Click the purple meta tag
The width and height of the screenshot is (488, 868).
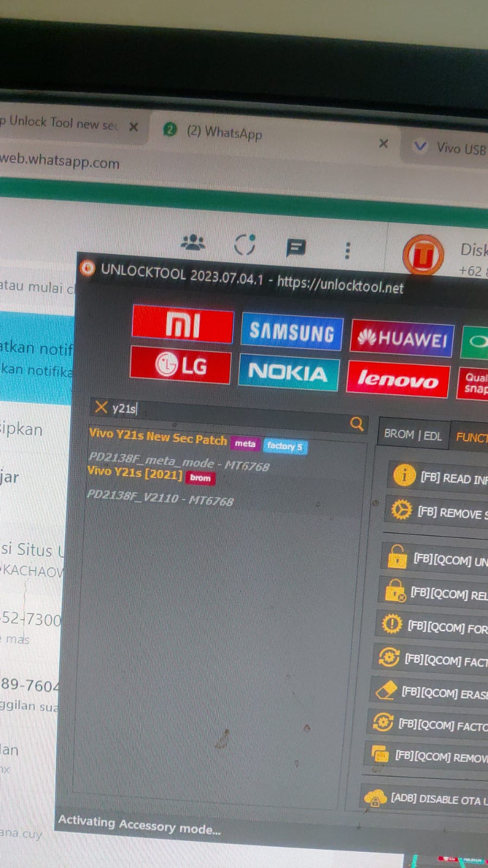pyautogui.click(x=245, y=443)
